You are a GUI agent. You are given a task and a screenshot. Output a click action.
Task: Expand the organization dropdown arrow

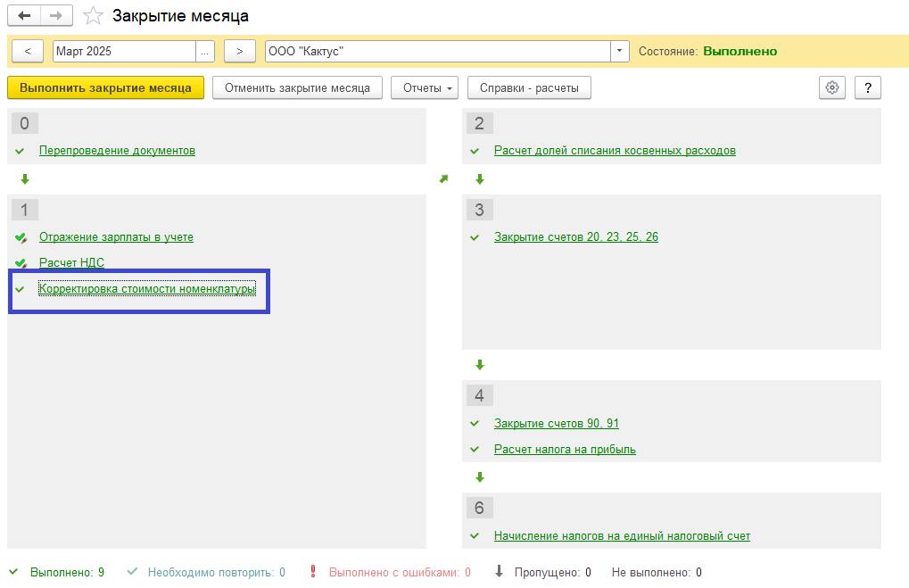click(x=620, y=51)
